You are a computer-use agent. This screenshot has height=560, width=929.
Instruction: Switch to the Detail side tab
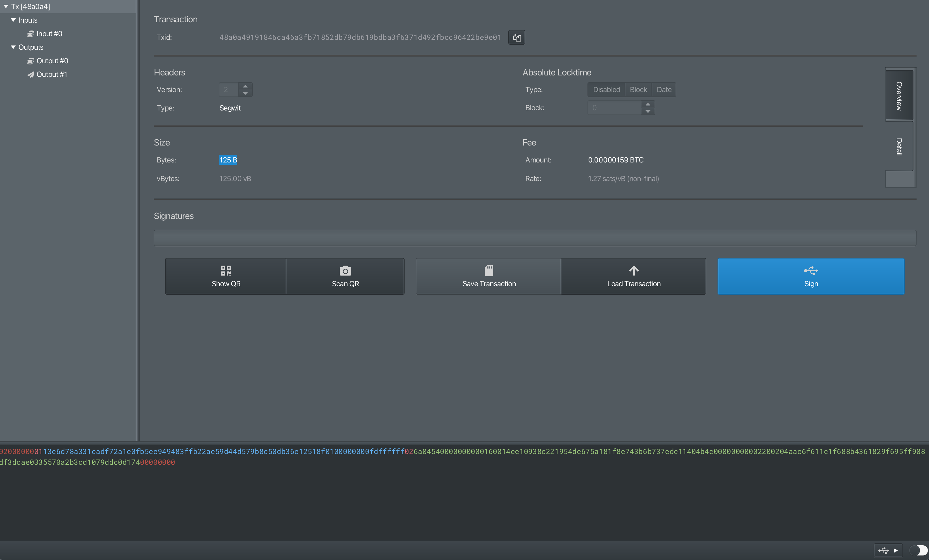coord(899,146)
